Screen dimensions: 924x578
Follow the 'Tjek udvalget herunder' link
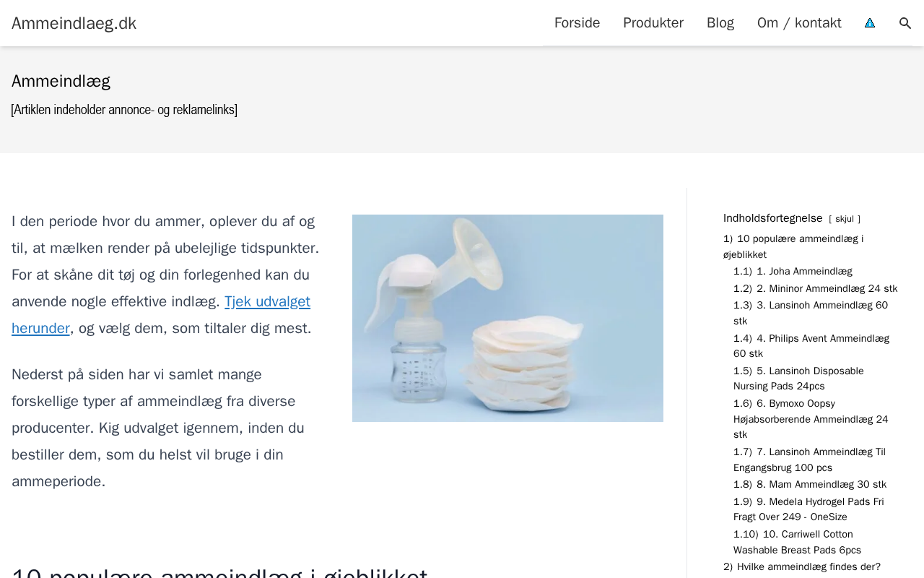coord(161,315)
